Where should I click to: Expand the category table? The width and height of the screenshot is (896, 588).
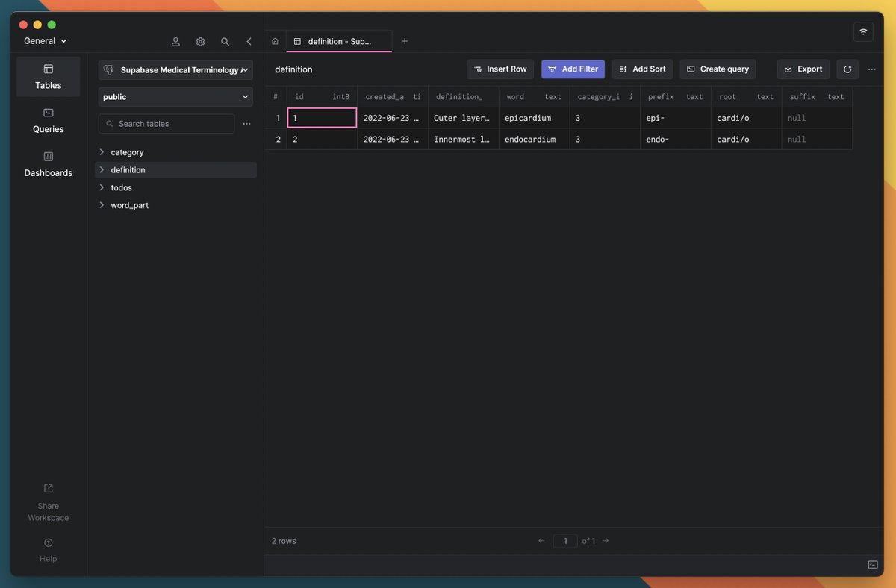tap(102, 152)
